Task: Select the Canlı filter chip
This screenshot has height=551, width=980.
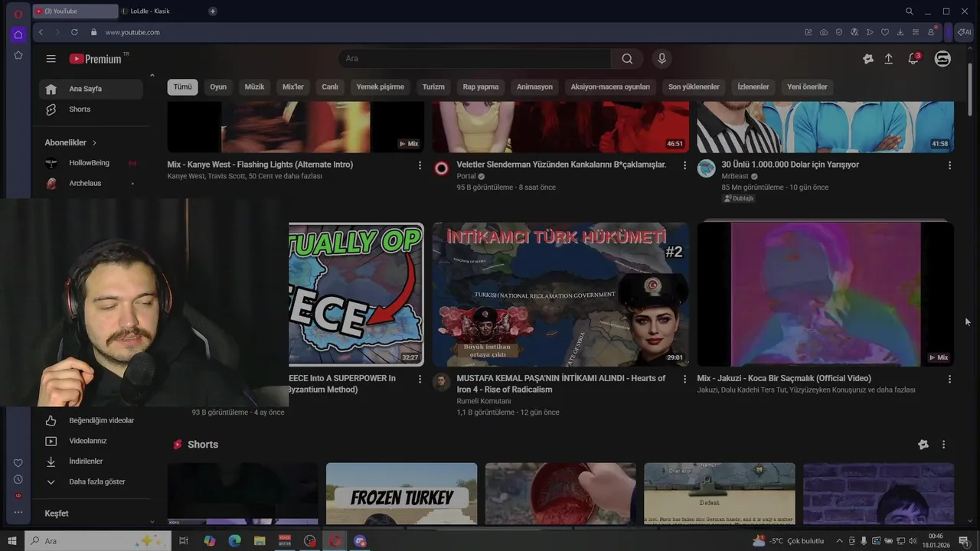Action: [x=330, y=87]
